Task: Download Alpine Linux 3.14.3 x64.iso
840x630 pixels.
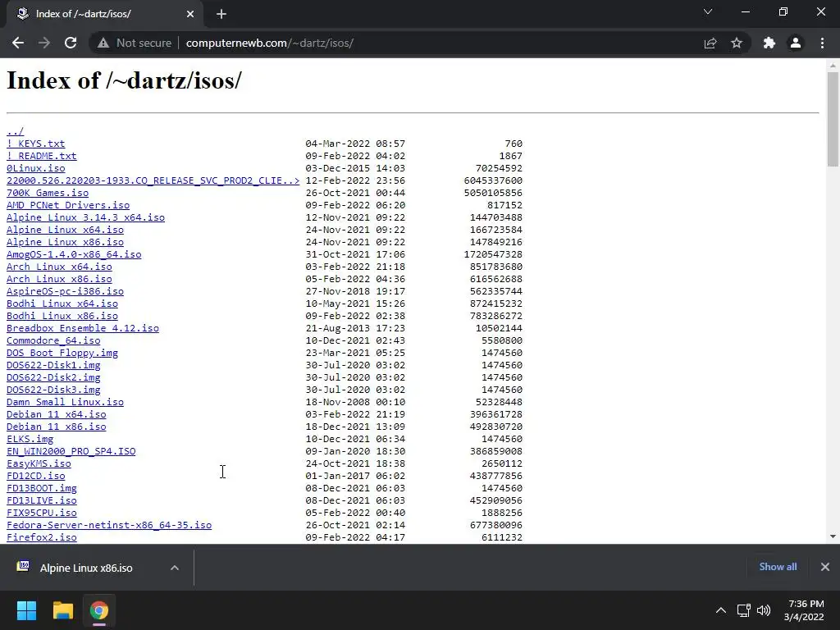Action: point(85,217)
